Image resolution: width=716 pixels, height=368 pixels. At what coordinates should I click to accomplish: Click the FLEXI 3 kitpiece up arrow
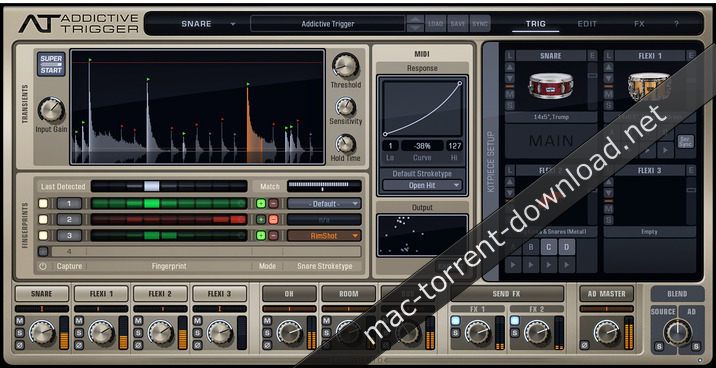click(608, 183)
